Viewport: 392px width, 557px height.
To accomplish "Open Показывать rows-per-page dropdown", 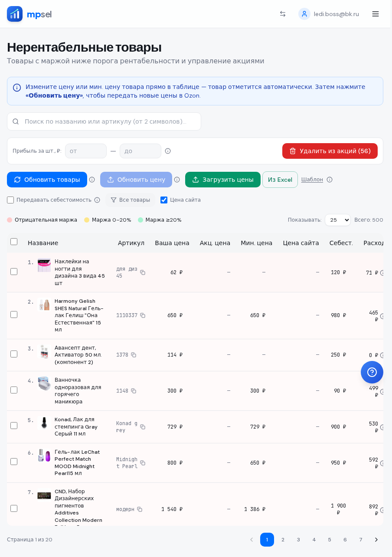I will [338, 220].
